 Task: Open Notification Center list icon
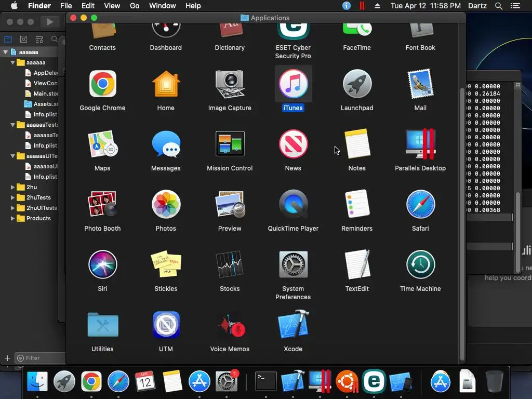[515, 6]
